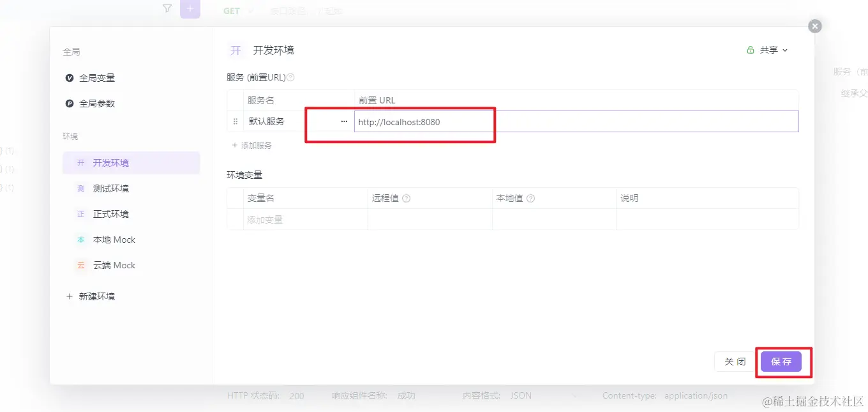Click the 保存 save button

[781, 362]
